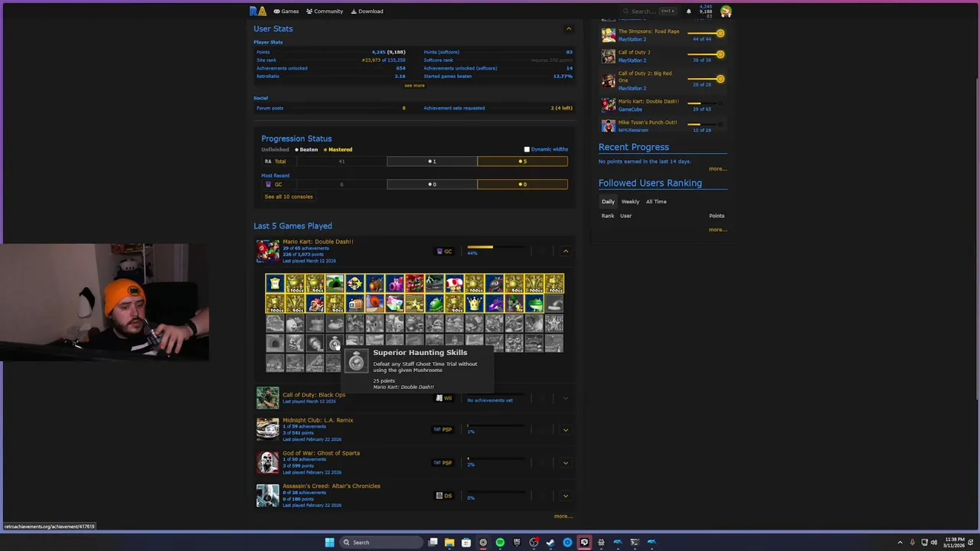Click 'more...' under Followed Users Ranking
Screen dimensions: 980x551
click(x=717, y=230)
